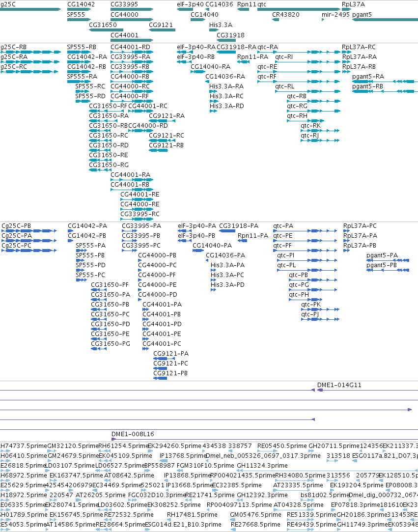The height and width of the screenshot is (532, 418).
Task: Select the 313556 EST label
Action: (x=338, y=476)
